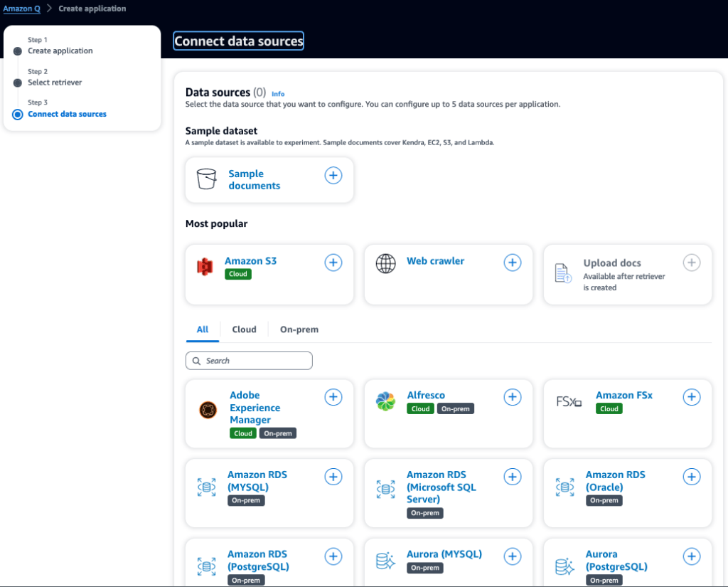This screenshot has width=728, height=587.
Task: Click the Aurora (MYSQL) plus icon
Action: pyautogui.click(x=513, y=556)
